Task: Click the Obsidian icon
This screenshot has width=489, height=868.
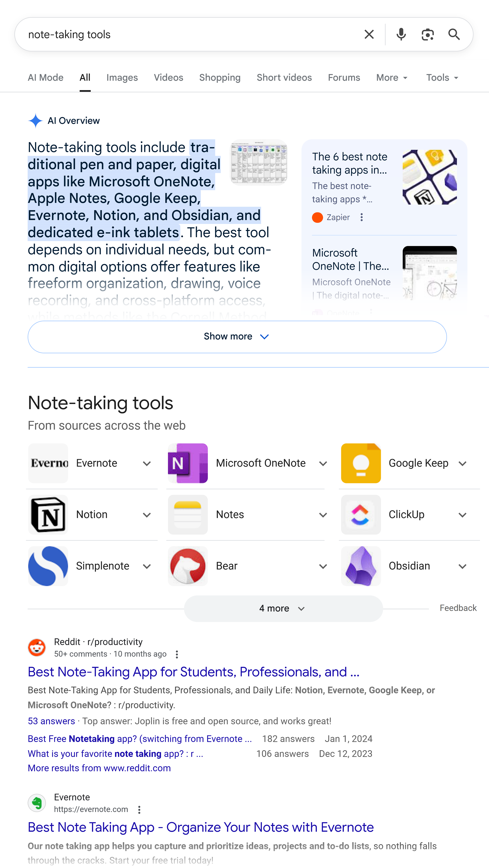Action: click(x=361, y=566)
